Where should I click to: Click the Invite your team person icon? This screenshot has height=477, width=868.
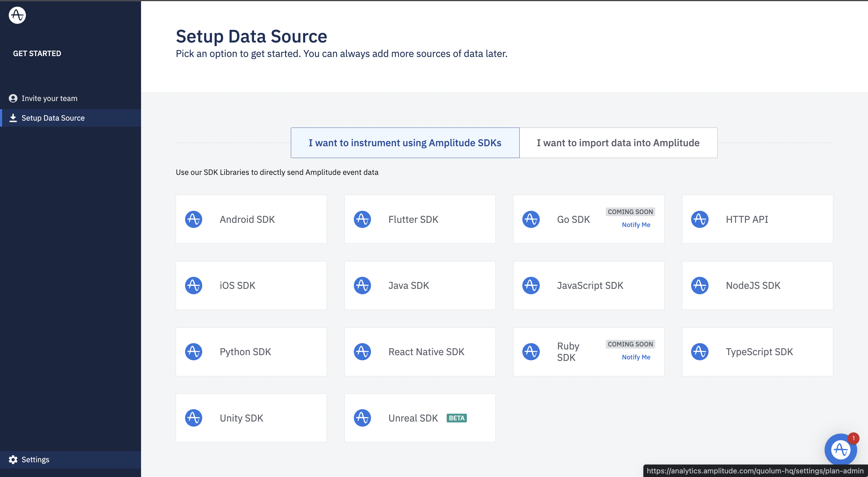coord(13,98)
